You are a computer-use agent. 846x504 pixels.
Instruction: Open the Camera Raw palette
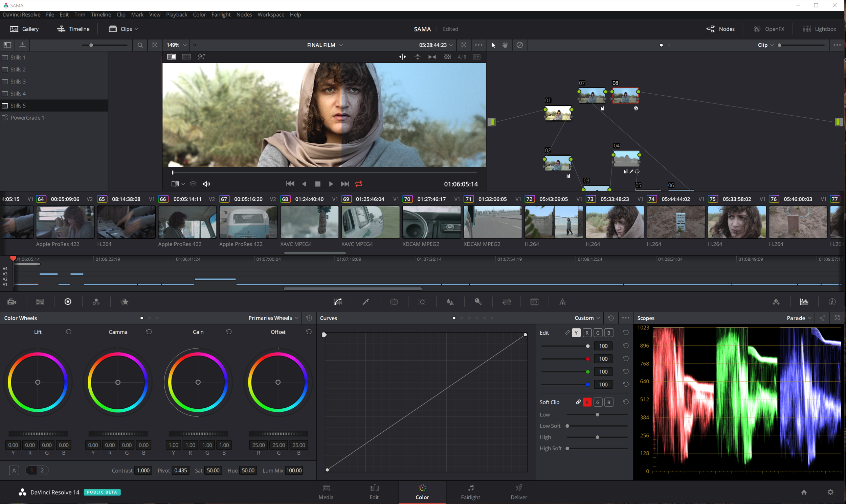coord(12,302)
